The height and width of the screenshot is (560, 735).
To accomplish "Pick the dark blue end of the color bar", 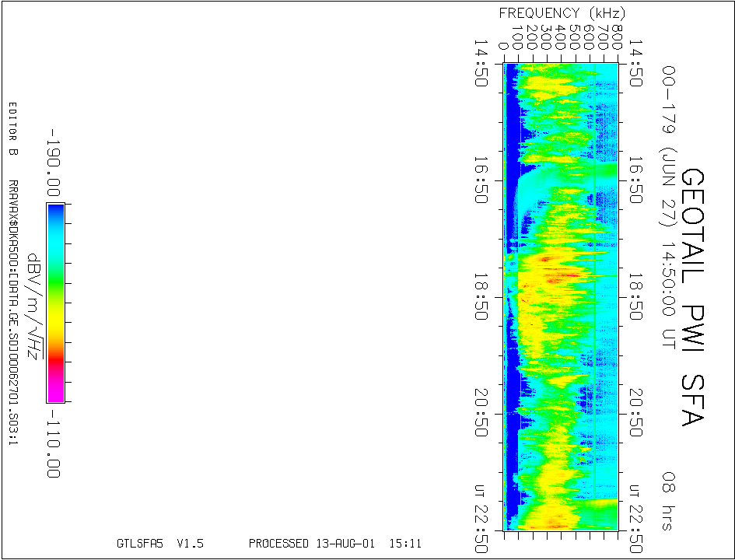I will click(x=55, y=211).
